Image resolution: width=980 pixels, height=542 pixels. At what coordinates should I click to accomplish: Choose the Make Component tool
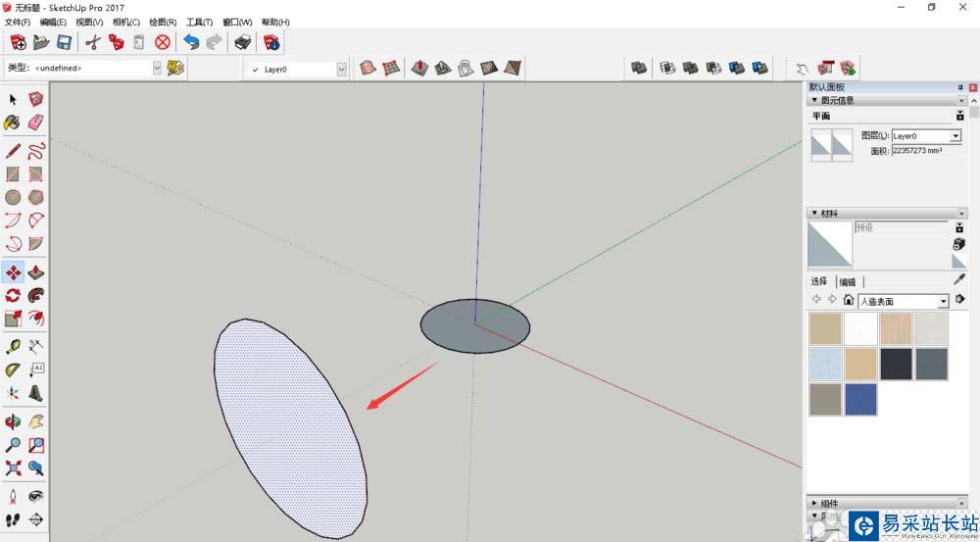coord(36,99)
